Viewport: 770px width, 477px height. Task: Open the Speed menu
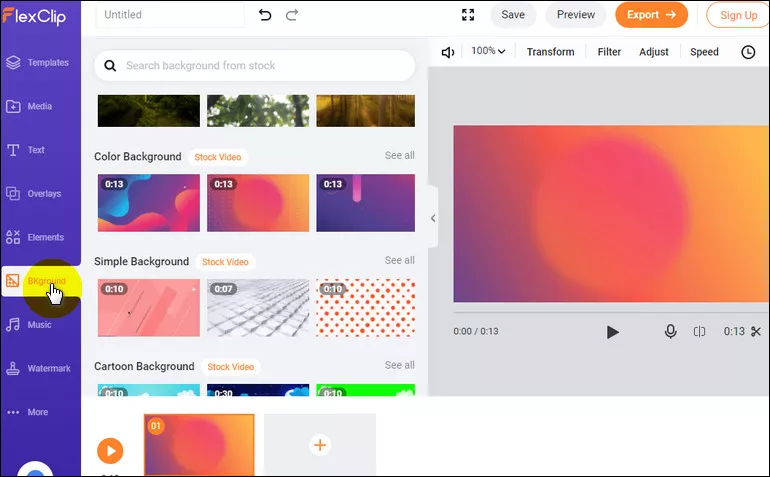(x=704, y=52)
